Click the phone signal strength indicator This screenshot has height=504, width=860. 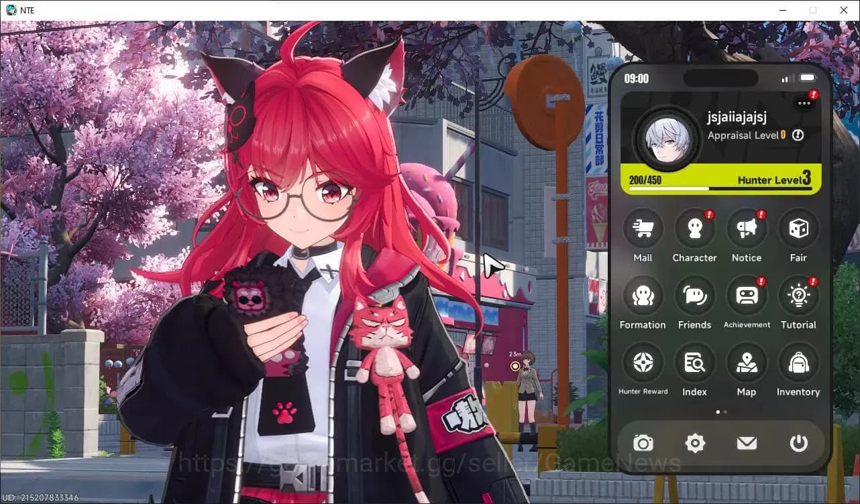click(788, 78)
